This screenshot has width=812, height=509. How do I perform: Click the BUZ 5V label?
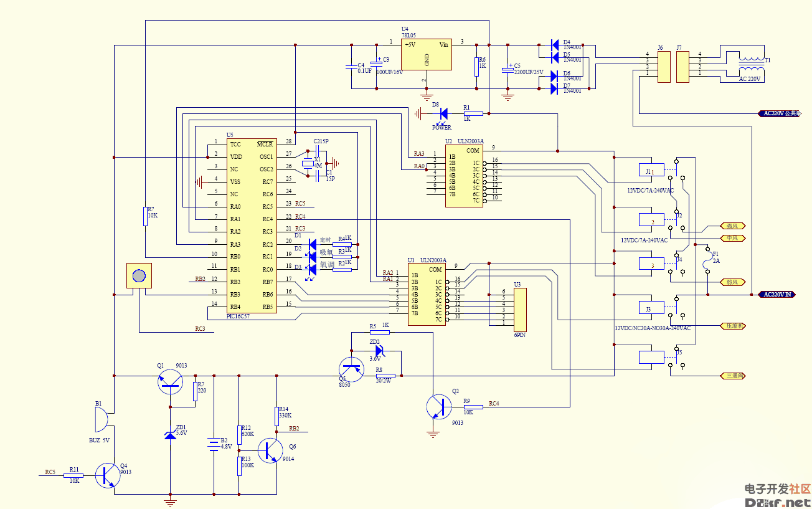tap(100, 440)
